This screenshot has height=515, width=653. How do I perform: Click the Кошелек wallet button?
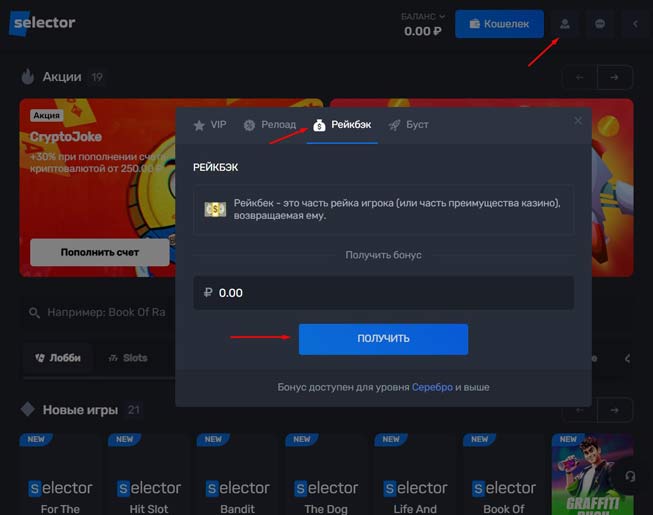(499, 24)
